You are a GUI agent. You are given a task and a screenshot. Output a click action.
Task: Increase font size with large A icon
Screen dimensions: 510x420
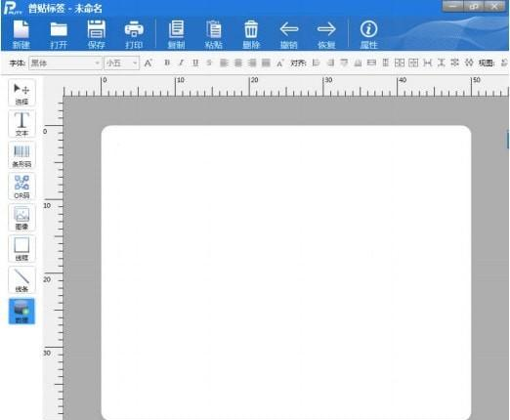[149, 63]
